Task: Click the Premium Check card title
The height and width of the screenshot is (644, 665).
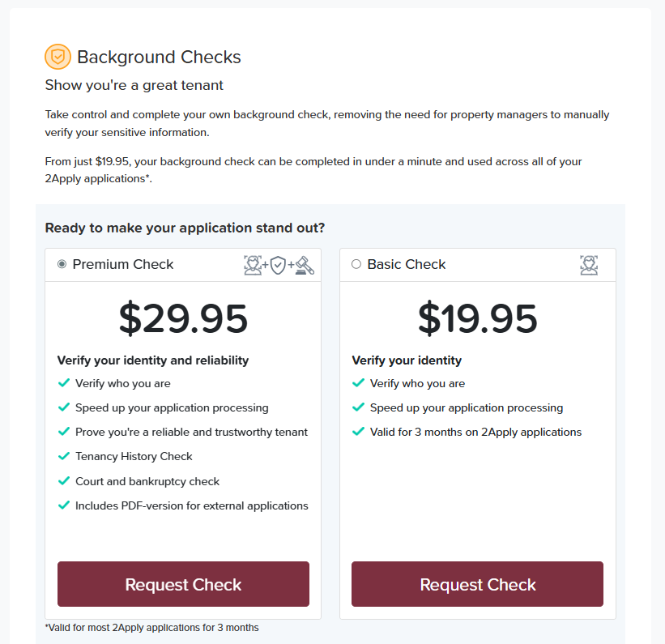Action: coord(122,264)
